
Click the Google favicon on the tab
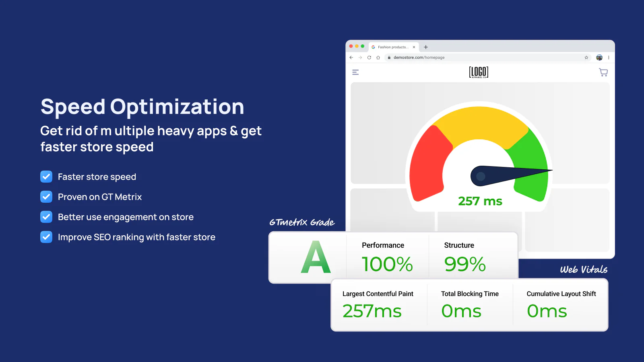coord(374,47)
